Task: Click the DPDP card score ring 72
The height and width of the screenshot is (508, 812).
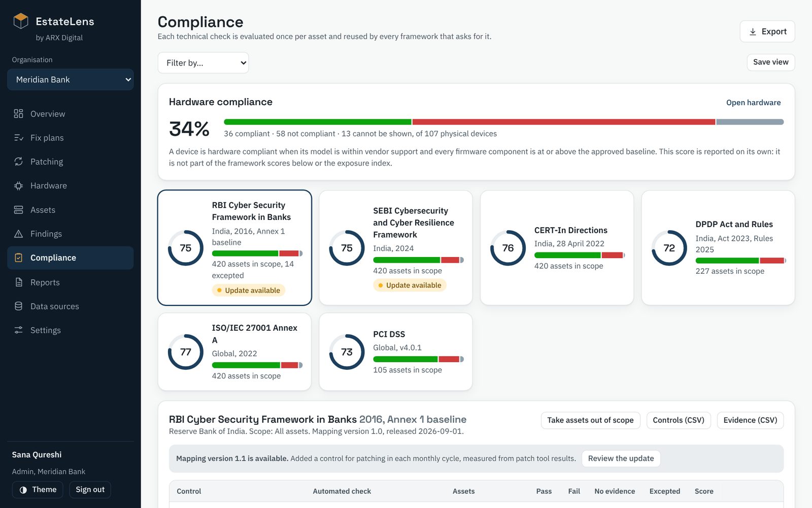Action: pos(669,248)
